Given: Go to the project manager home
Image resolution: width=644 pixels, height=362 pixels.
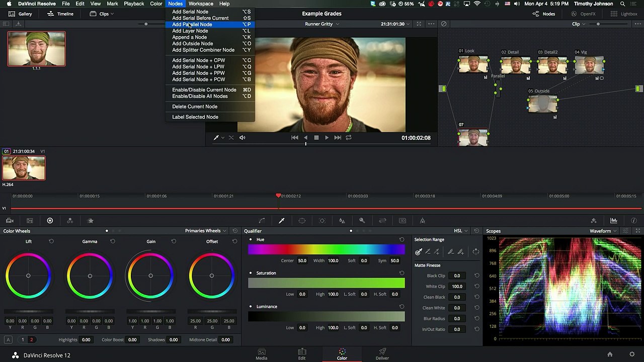Looking at the screenshot, I should (610, 354).
